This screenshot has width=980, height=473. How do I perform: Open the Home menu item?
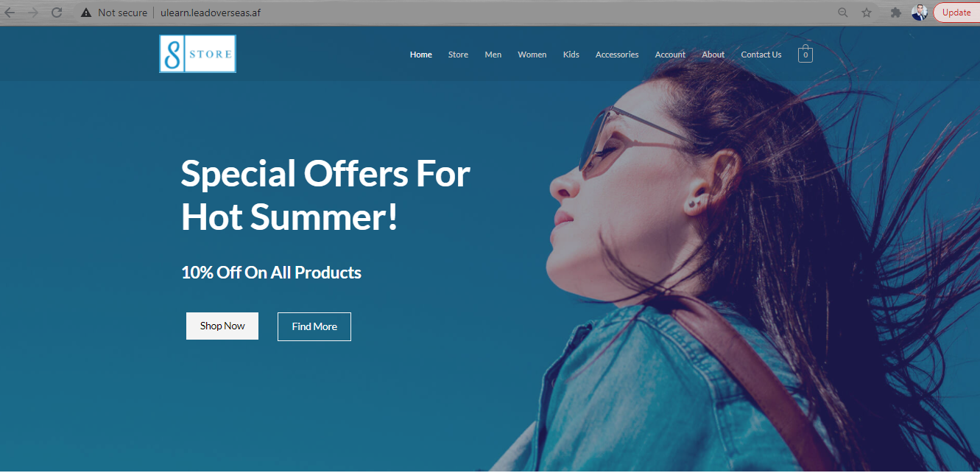pos(421,55)
